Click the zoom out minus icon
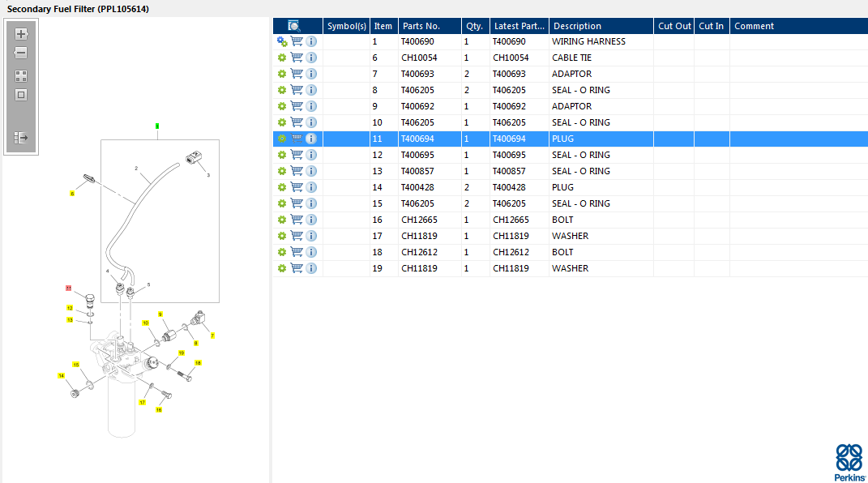The height and width of the screenshot is (483, 868). point(21,53)
